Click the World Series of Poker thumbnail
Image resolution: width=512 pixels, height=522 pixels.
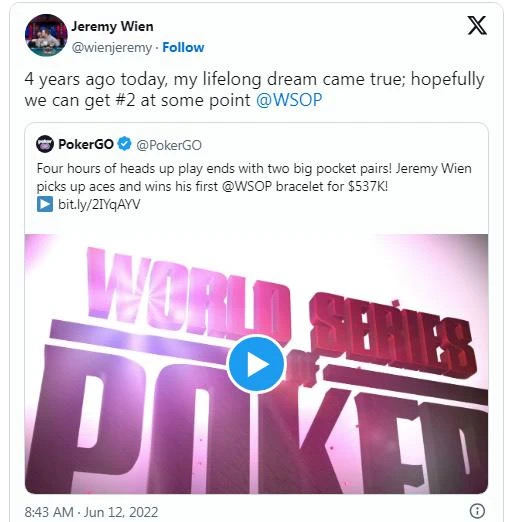256,364
